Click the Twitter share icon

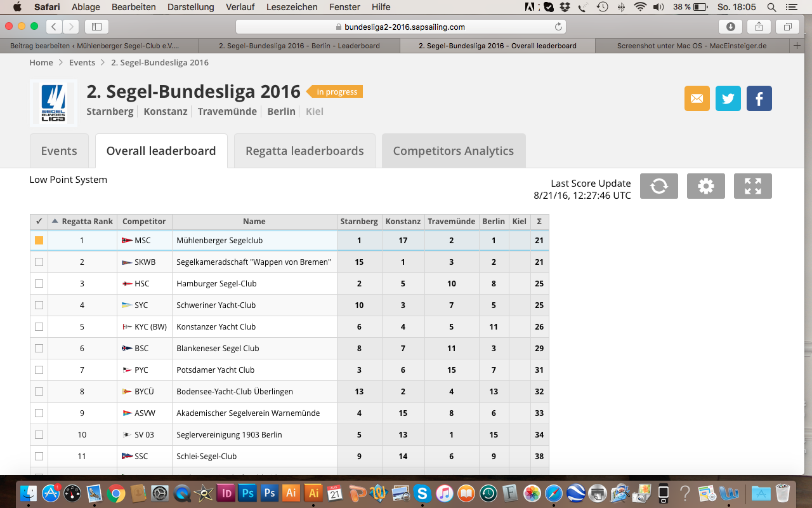tap(728, 98)
